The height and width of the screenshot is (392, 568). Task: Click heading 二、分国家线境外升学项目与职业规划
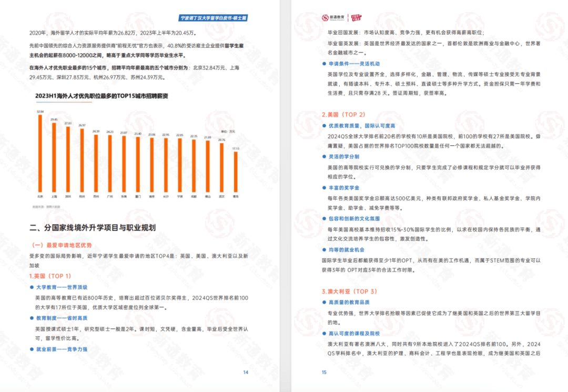tap(93, 227)
